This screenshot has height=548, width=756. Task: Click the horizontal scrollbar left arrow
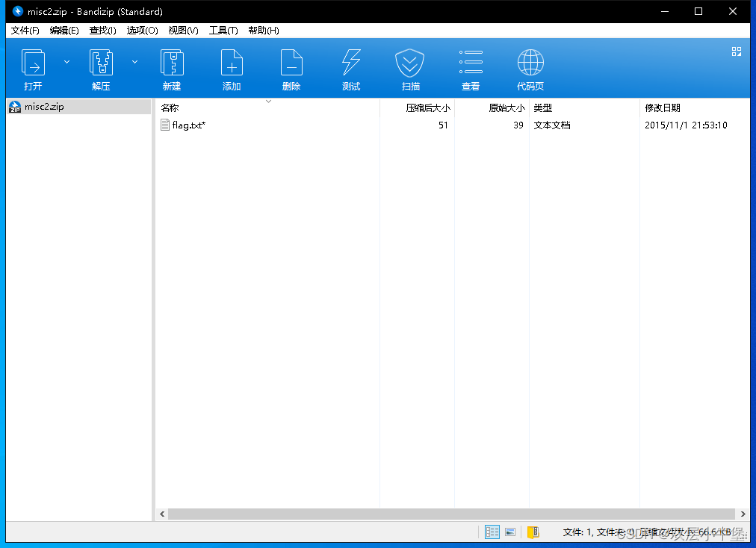pos(162,514)
